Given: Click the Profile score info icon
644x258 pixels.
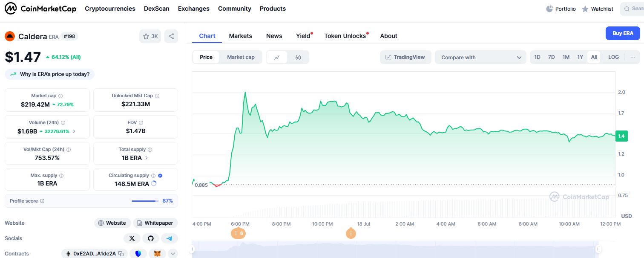Looking at the screenshot, I should 42,201.
